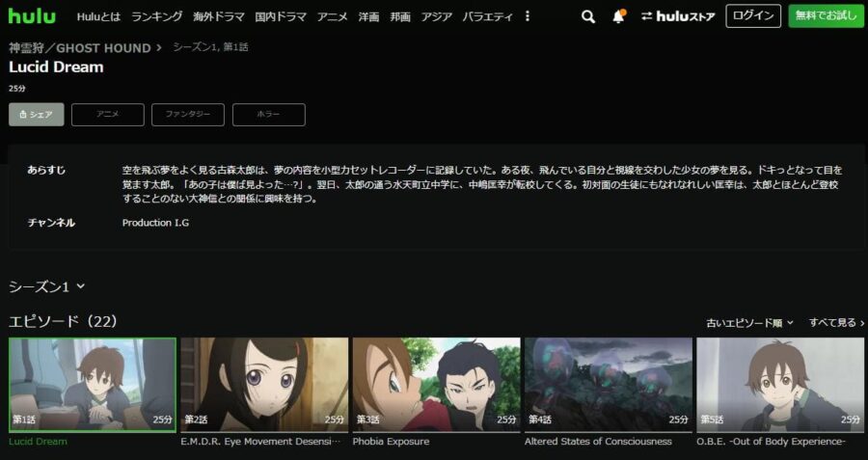868x460 pixels.
Task: Open the 海外ドラマ menu item
Action: click(x=219, y=16)
